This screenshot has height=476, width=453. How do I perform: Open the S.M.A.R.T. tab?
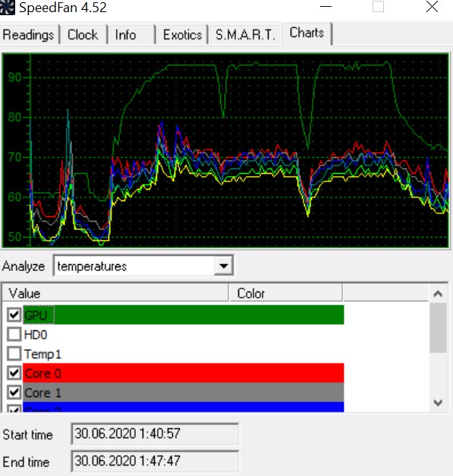coord(245,35)
